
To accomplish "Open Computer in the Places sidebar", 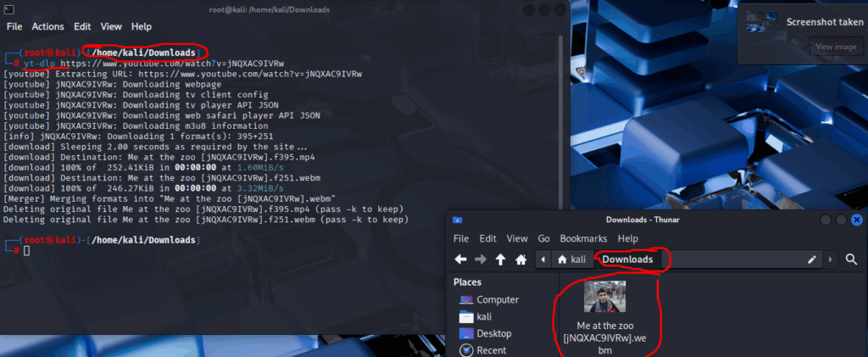I will (498, 299).
